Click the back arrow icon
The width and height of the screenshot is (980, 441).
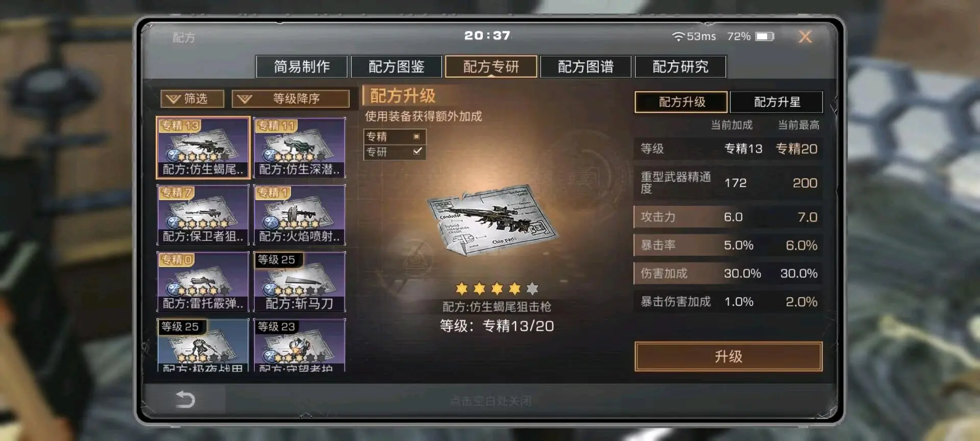pyautogui.click(x=185, y=399)
